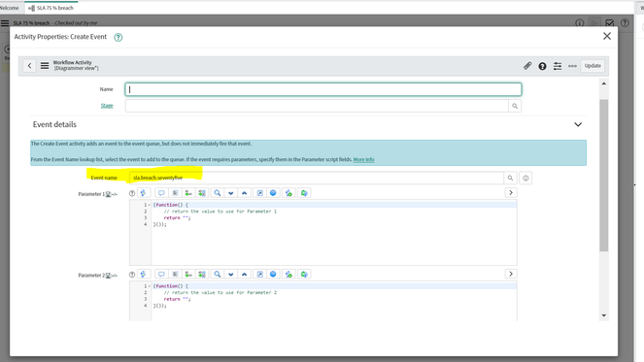The width and height of the screenshot is (644, 362).
Task: Fold line 1 of Parameter 2 script
Action: pyautogui.click(x=150, y=286)
